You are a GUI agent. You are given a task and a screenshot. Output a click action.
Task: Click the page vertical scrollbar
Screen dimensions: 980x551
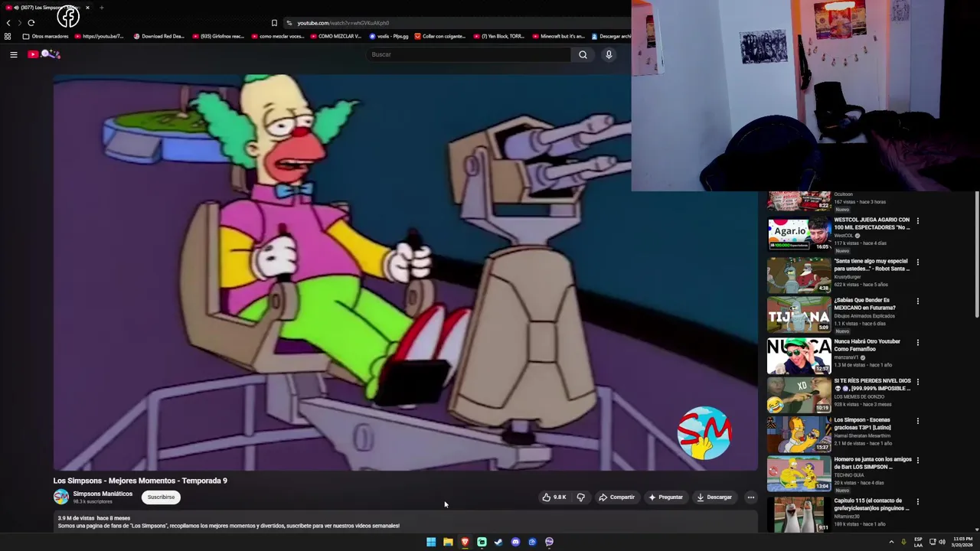[977, 254]
